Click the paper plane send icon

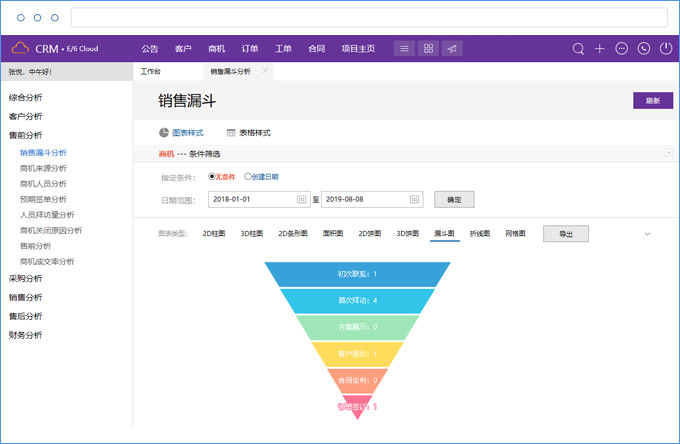pos(452,48)
